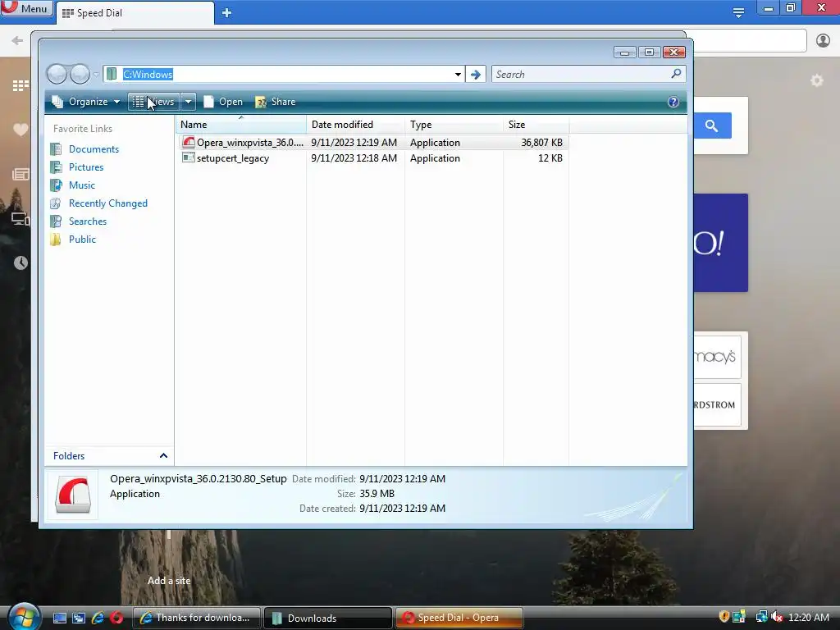This screenshot has width=840, height=630.
Task: Click the Views button
Action: point(153,102)
